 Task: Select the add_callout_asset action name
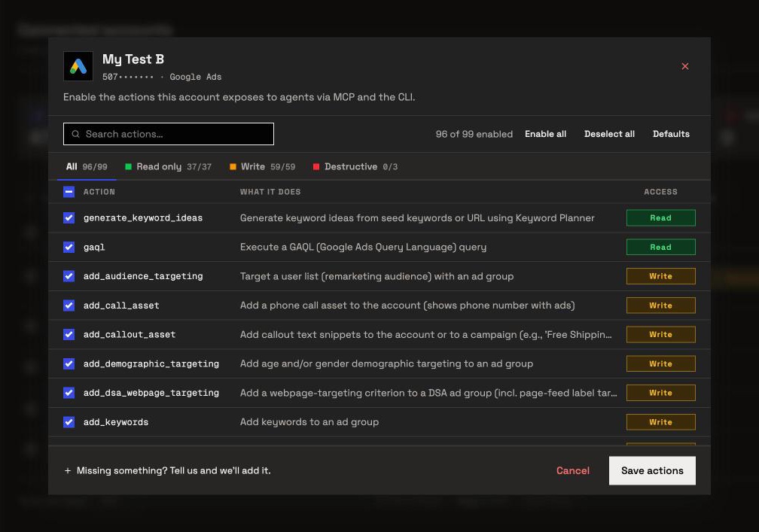[130, 335]
